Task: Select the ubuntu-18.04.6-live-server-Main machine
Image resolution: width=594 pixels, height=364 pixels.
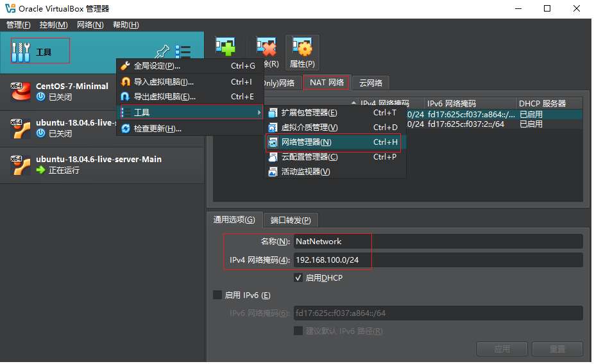Action: coord(102,165)
